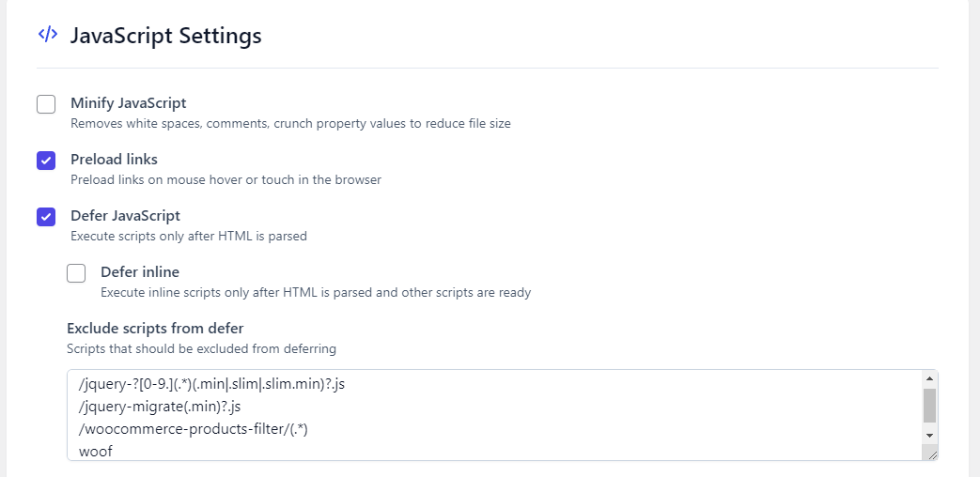Click the Exclude scripts from defer label

[x=155, y=329]
